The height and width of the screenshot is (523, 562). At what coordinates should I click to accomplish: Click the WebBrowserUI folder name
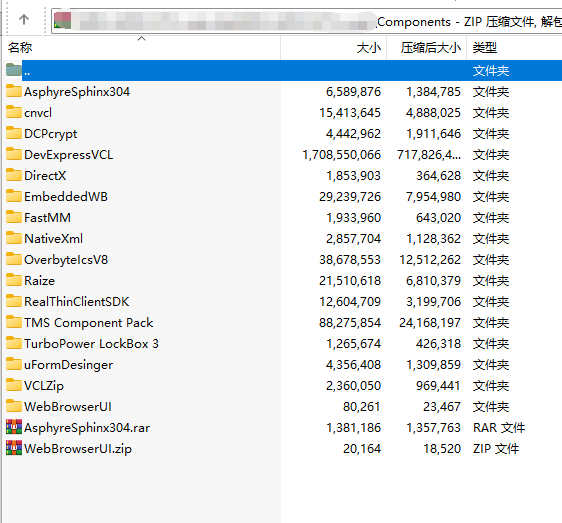click(x=68, y=407)
